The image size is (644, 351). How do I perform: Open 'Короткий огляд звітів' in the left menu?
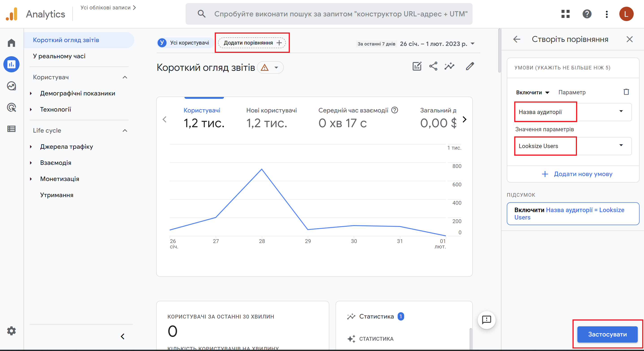click(x=79, y=40)
